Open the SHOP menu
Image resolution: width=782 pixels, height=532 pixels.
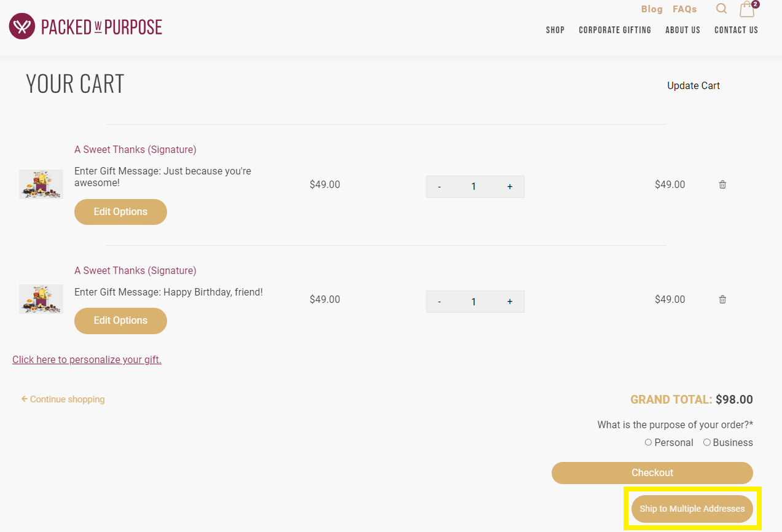(x=555, y=29)
